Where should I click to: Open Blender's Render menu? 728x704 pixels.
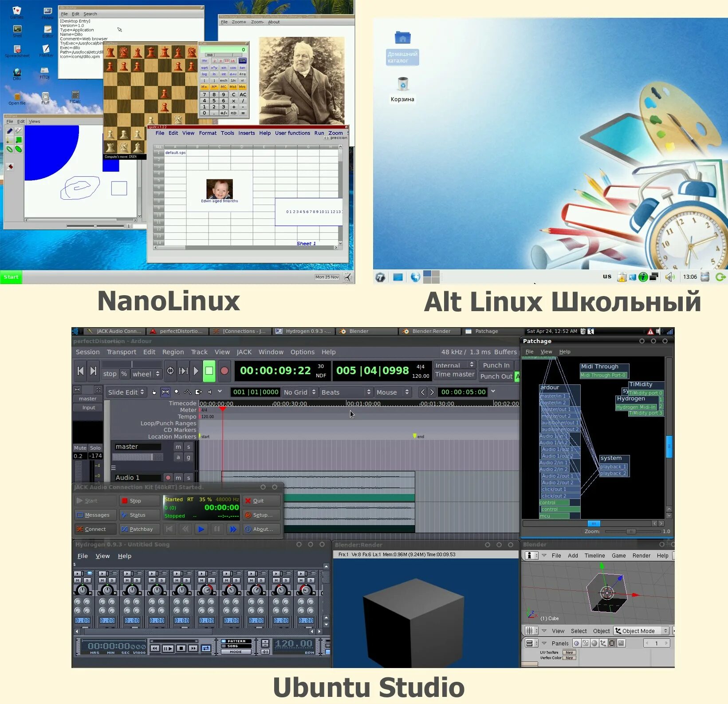click(641, 555)
